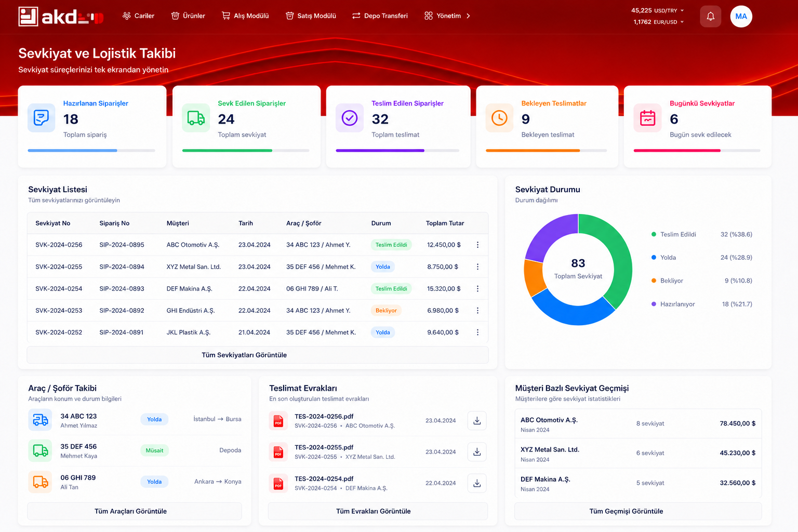Viewport: 798px width, 532px height.
Task: Go to Alış Modülü
Action: (x=245, y=16)
